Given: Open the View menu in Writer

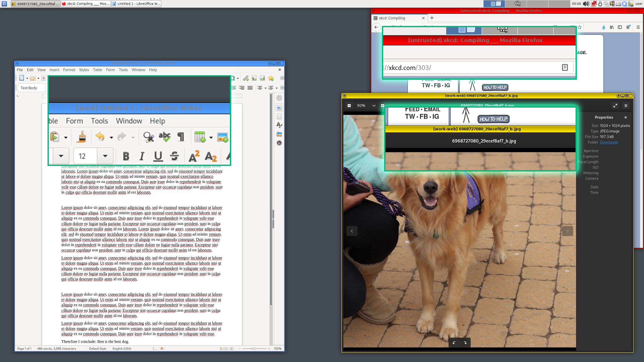Looking at the screenshot, I should click(x=42, y=70).
